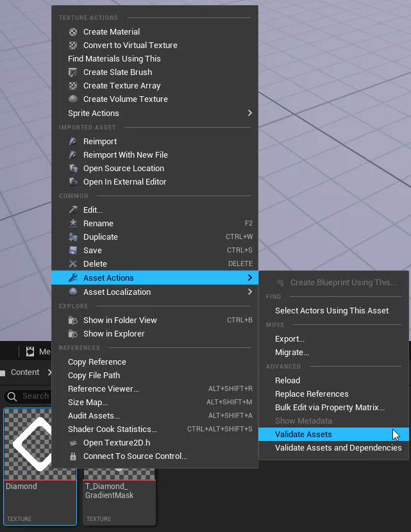Click the Convert to Virtual Texture icon
Screen dimensions: 411x532
(73, 46)
